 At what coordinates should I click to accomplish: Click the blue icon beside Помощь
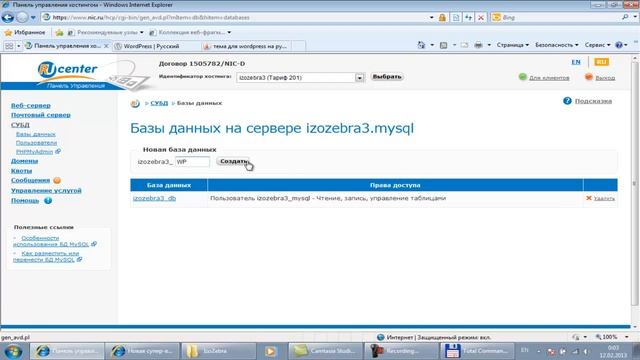tap(48, 200)
